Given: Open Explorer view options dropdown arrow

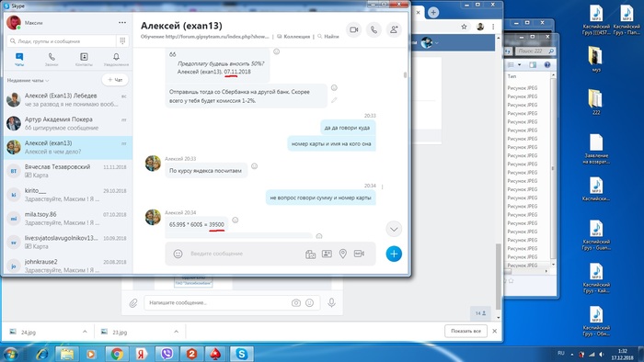Looking at the screenshot, I should (x=520, y=65).
